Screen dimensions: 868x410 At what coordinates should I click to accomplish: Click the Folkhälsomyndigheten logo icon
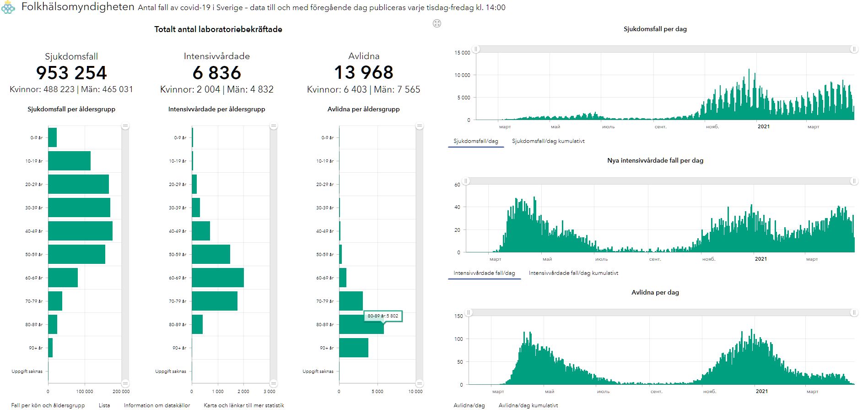pyautogui.click(x=8, y=8)
